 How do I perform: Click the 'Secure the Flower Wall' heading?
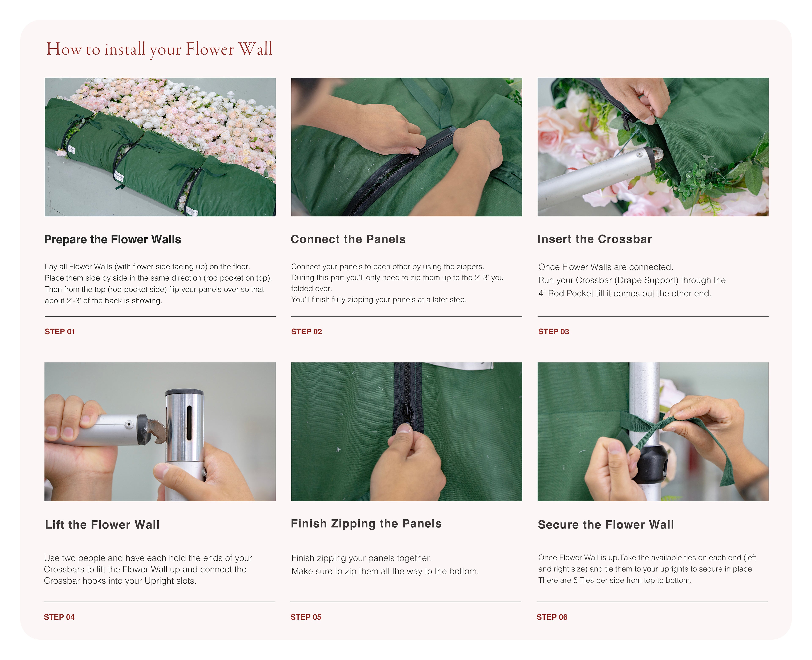[x=606, y=524]
